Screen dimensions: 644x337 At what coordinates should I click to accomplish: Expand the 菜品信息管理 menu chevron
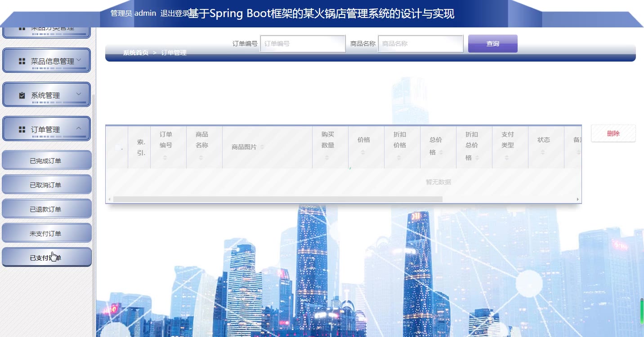(x=79, y=60)
